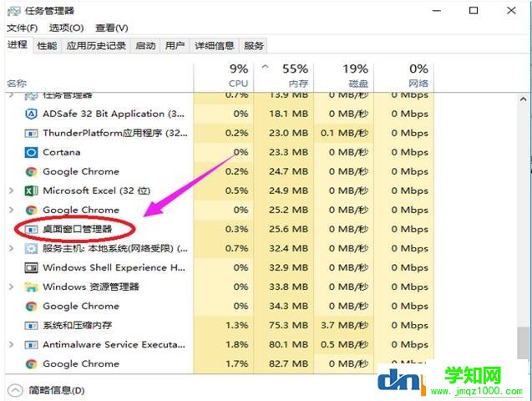The width and height of the screenshot is (532, 401).
Task: Select Microsoft Excel (32 位) row
Action: click(x=220, y=191)
